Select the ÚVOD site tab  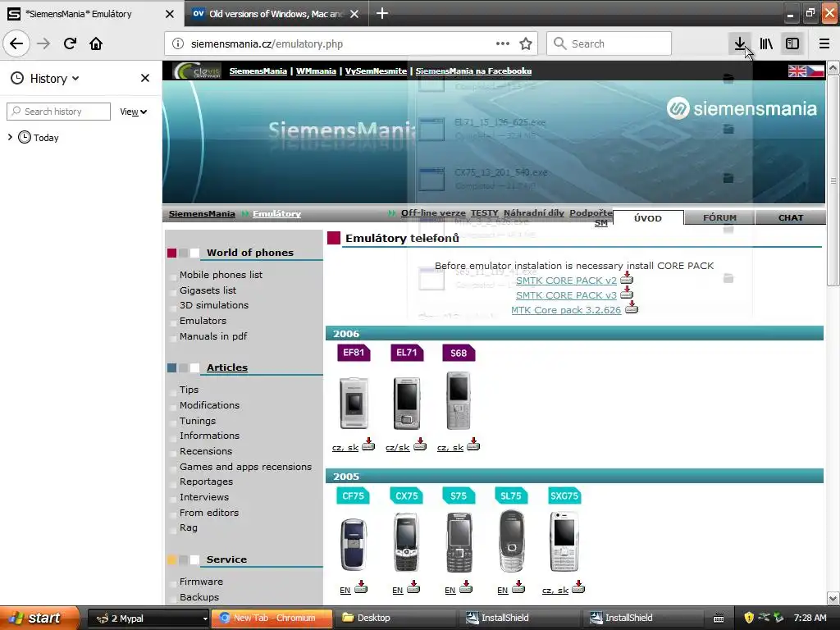pyautogui.click(x=648, y=217)
